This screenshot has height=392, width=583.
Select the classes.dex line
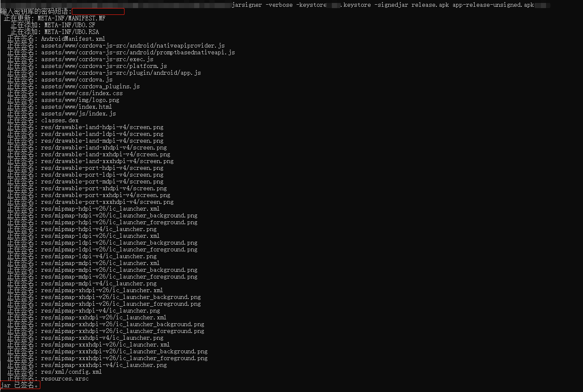[42, 120]
